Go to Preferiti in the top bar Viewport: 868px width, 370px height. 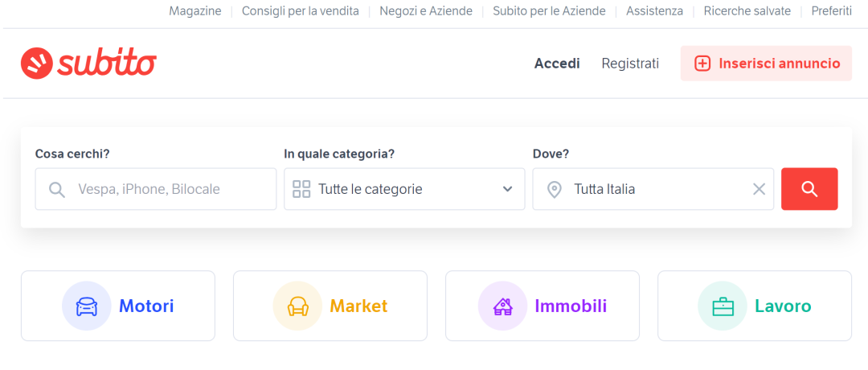point(832,11)
